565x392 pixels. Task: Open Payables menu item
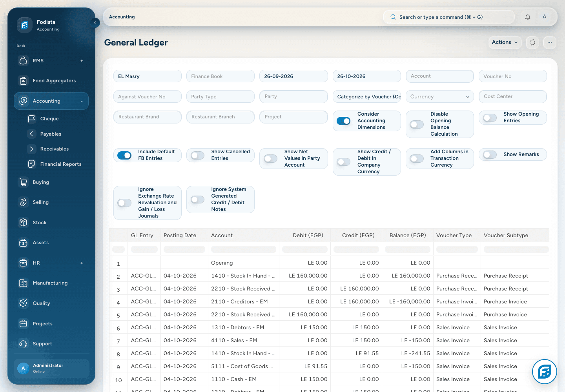tap(51, 134)
